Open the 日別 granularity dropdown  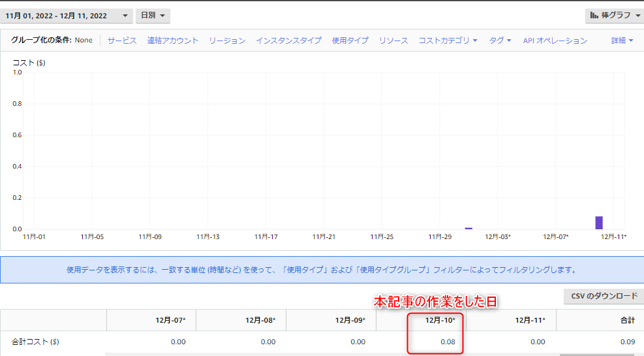(153, 16)
